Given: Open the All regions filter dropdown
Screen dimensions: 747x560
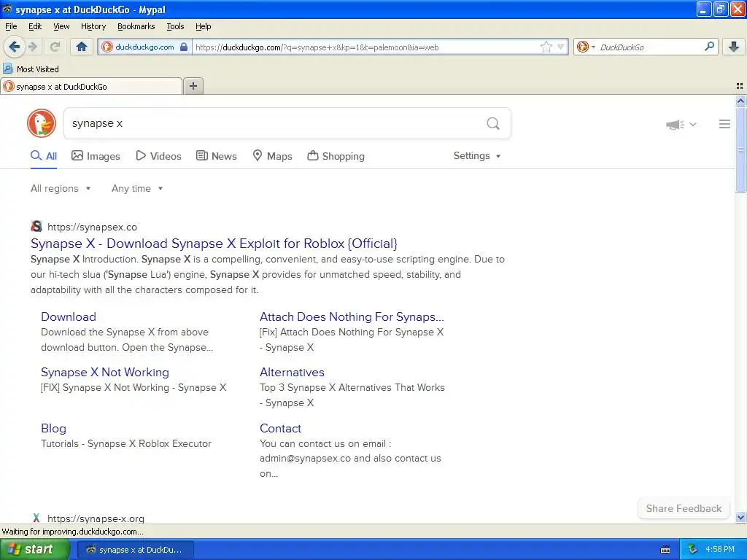Looking at the screenshot, I should pyautogui.click(x=61, y=189).
